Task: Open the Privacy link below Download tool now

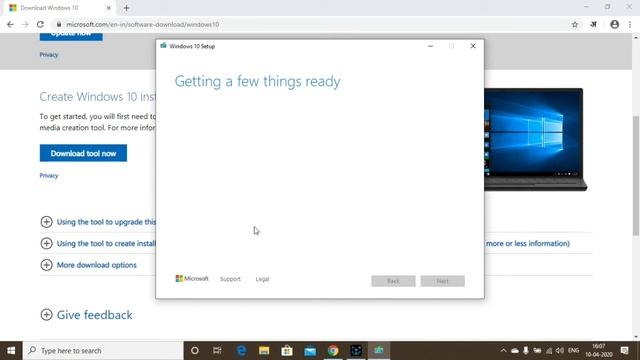Action: (x=49, y=176)
